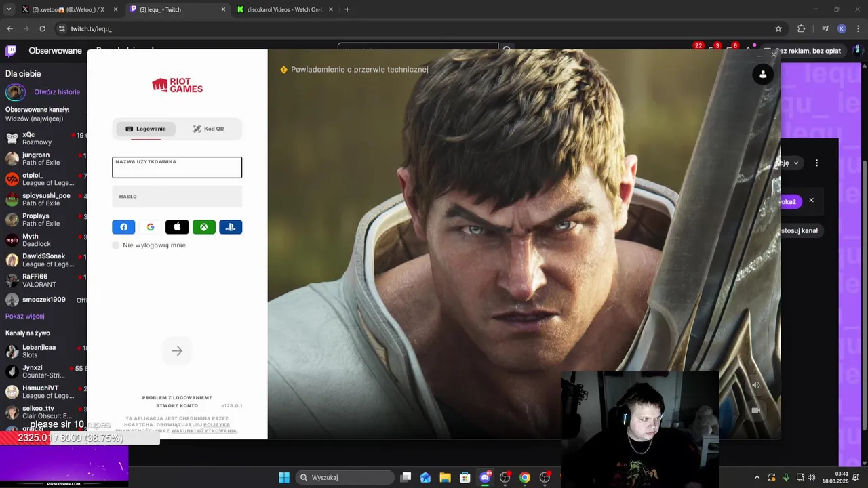Show hidden system tray icons

pos(757,477)
